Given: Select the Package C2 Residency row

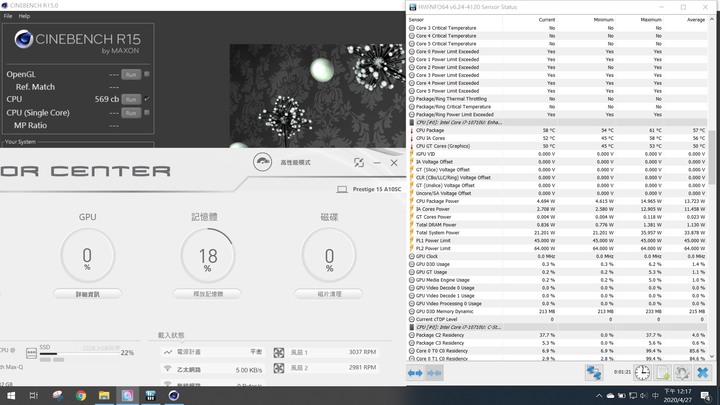Looking at the screenshot, I should pyautogui.click(x=557, y=335).
